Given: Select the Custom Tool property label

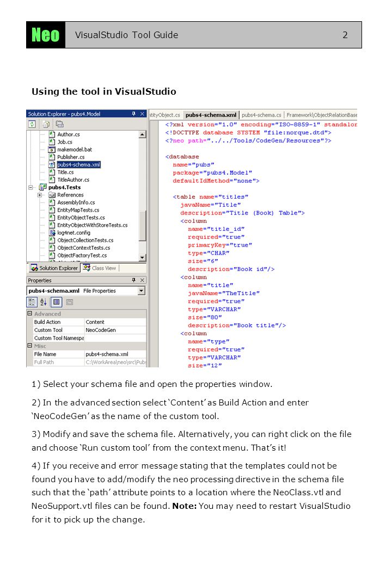Looking at the screenshot, I should tap(48, 330).
